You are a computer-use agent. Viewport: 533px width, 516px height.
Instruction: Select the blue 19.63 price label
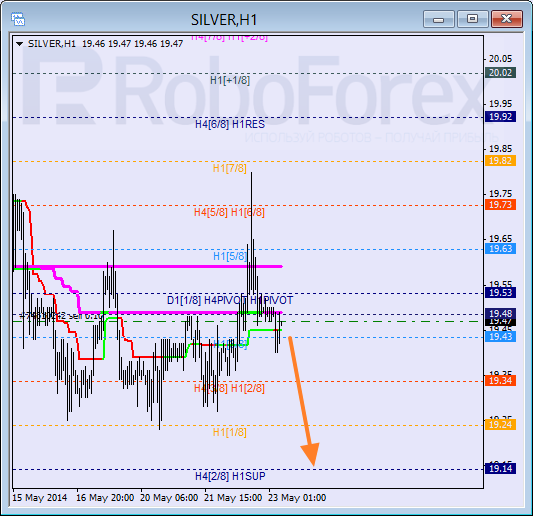[500, 248]
